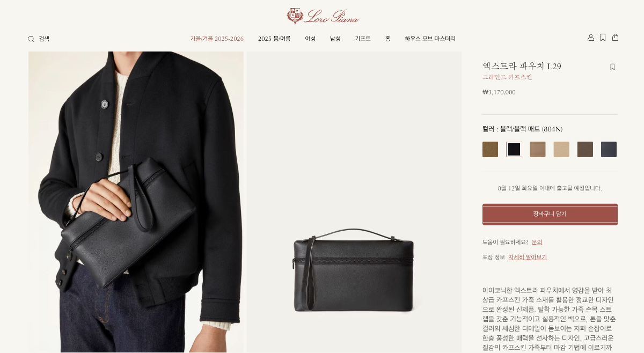Open the 기프트 menu
Viewport: 644px width, 353px height.
[x=363, y=39]
